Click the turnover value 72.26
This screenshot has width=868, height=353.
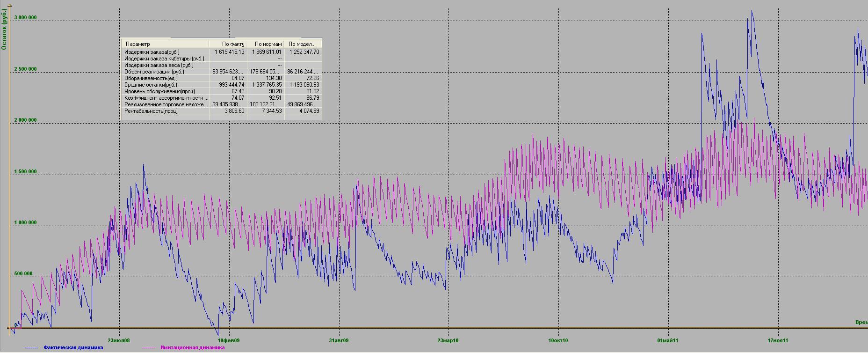[x=312, y=78]
